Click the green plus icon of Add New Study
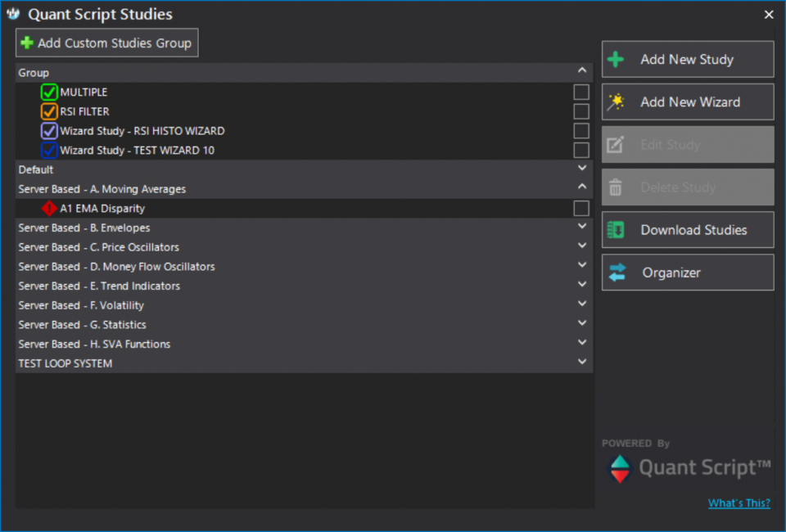The width and height of the screenshot is (786, 532). pyautogui.click(x=616, y=60)
